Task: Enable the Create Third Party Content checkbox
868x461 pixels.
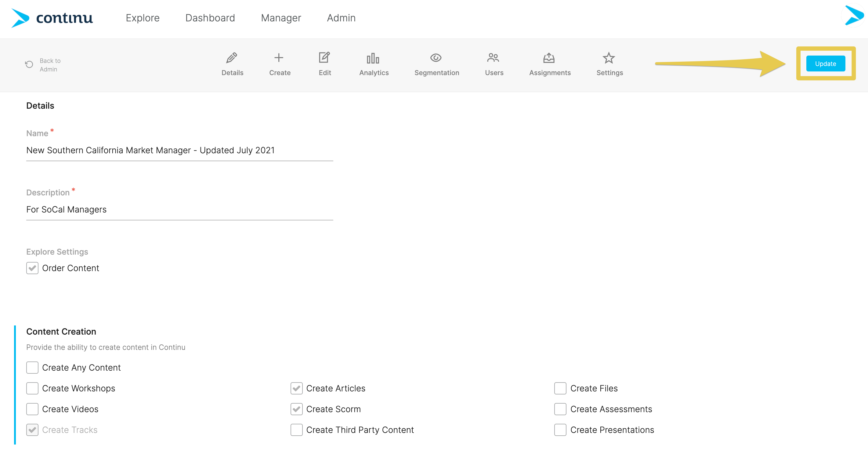Action: coord(297,430)
